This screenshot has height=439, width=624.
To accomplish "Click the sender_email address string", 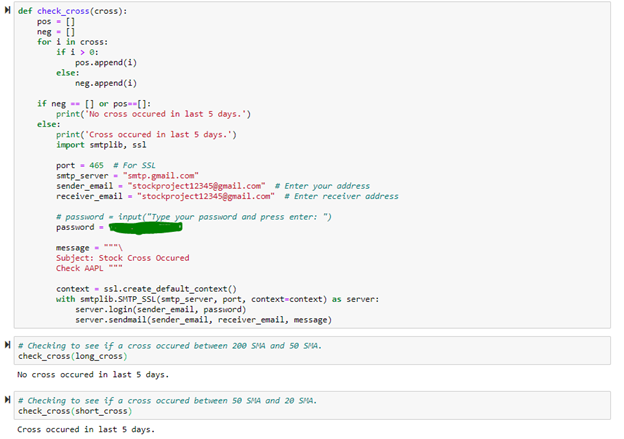I will 194,186.
